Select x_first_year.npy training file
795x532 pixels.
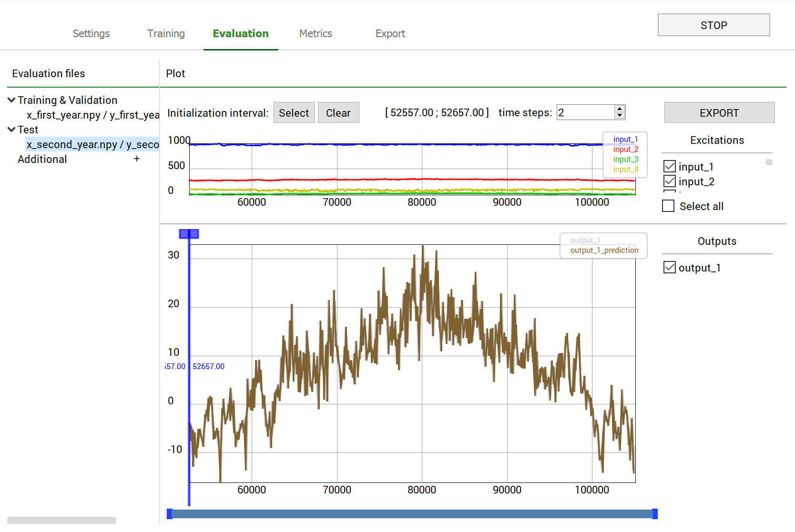click(92, 115)
